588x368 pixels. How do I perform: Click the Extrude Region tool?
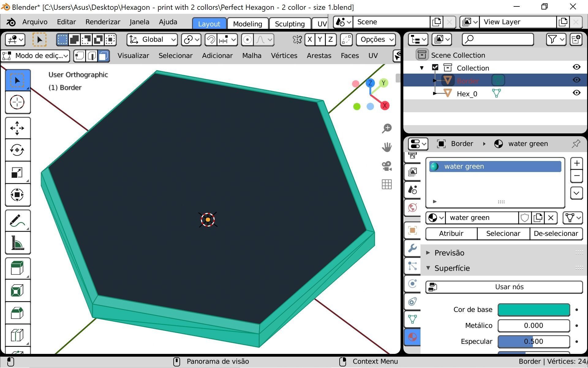pyautogui.click(x=17, y=268)
